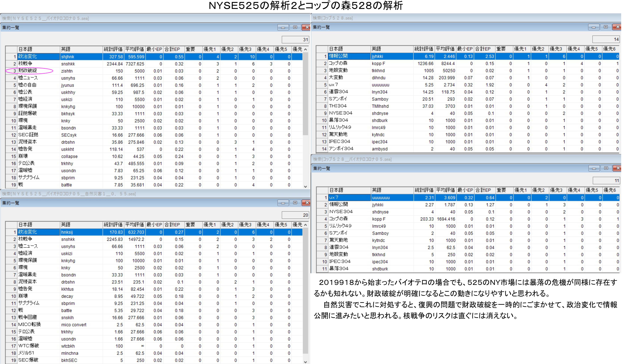Close the bottom-left 自然災害 summary window
The height and width of the screenshot is (364, 625).
(307, 203)
